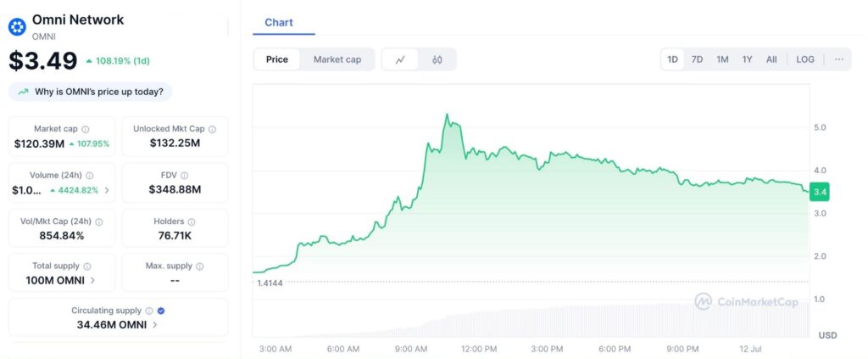The image size is (868, 359).
Task: Open the chart more options menu
Action: click(838, 59)
